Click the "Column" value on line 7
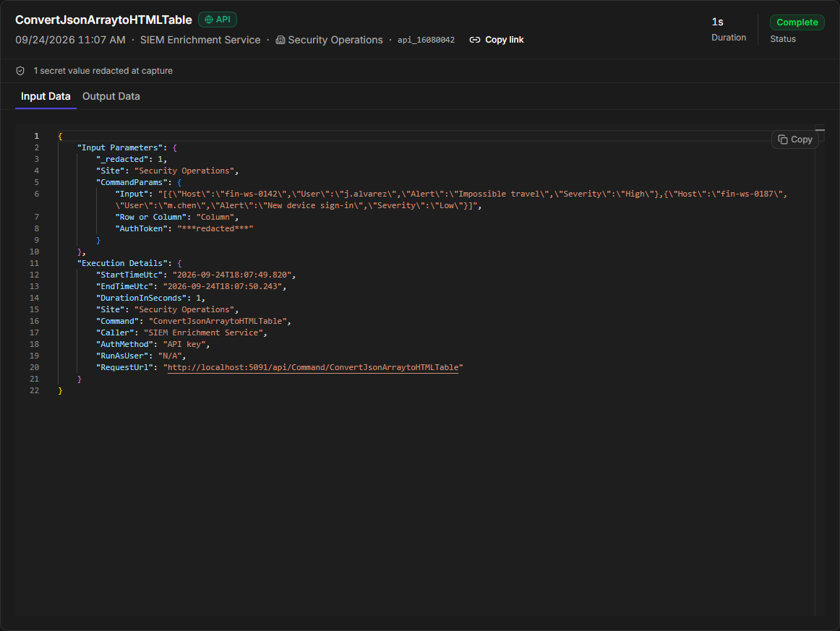 (215, 217)
